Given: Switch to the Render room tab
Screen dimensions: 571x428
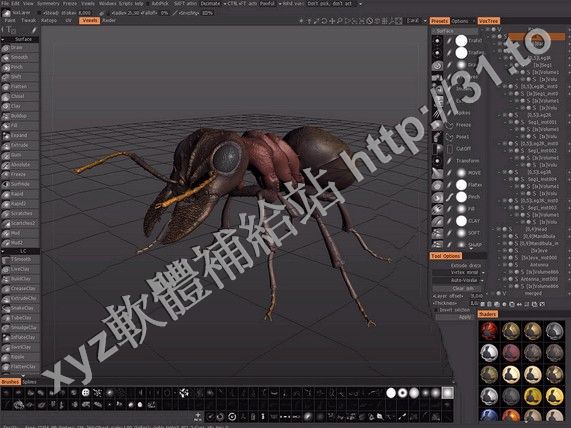Looking at the screenshot, I should click(x=109, y=20).
